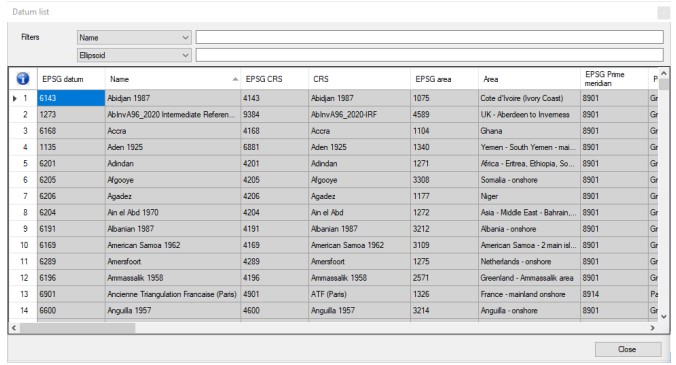
Task: Click area cell Anguilla - onshore
Action: click(529, 311)
